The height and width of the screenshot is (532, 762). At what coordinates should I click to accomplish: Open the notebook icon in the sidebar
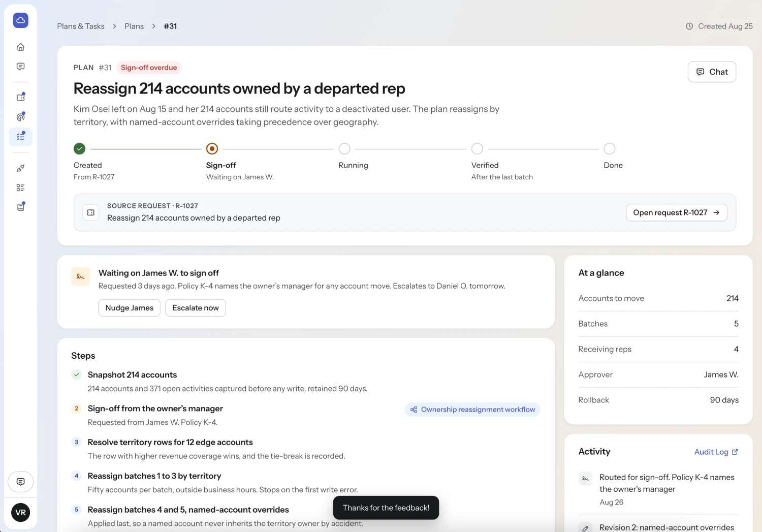click(20, 207)
